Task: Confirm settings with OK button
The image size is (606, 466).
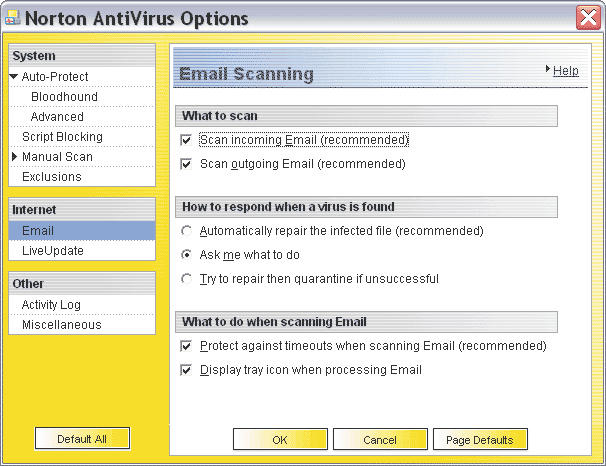Action: point(280,439)
